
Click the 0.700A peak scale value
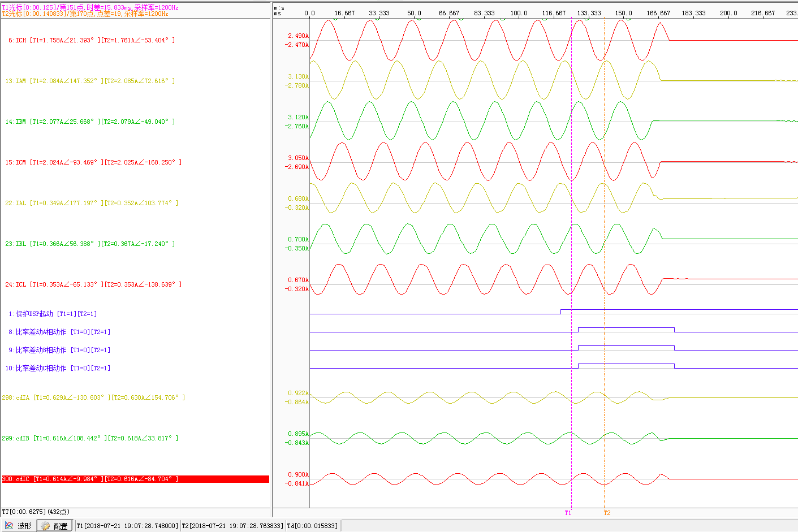click(298, 240)
